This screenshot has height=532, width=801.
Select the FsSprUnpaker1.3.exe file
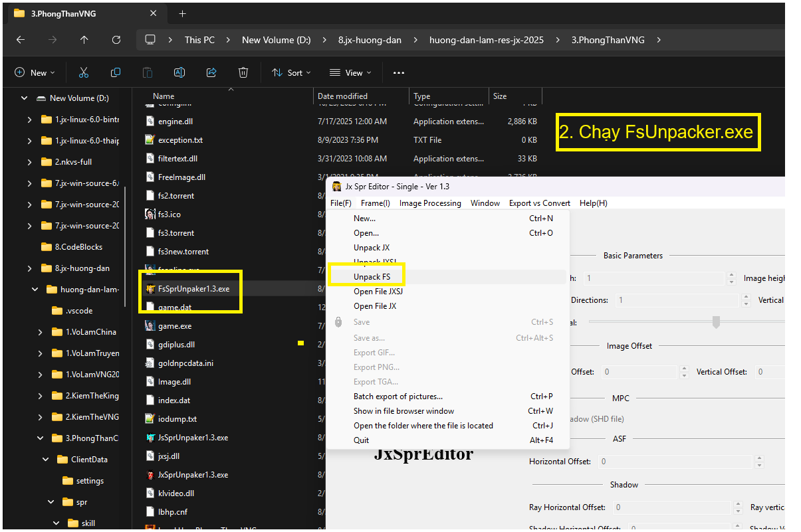(x=193, y=289)
